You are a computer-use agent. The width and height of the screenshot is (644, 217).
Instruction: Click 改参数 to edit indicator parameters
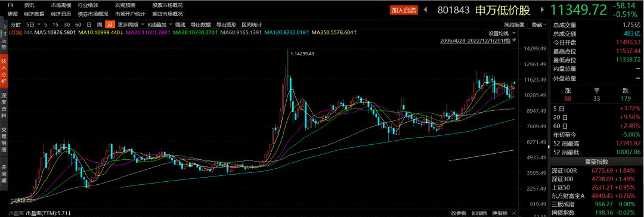tap(459, 213)
